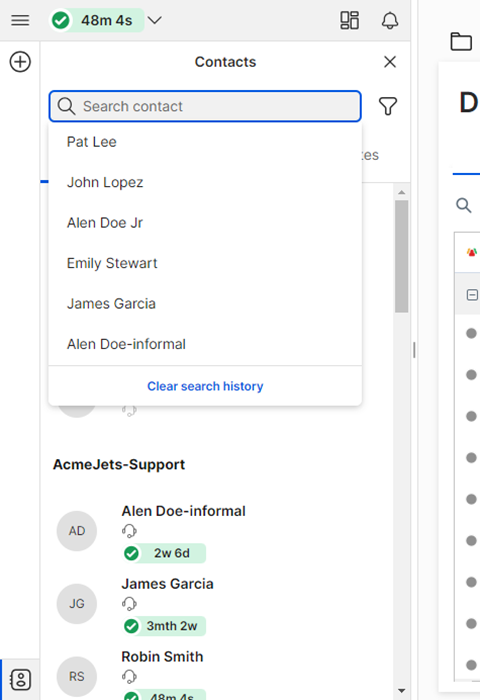Open the layout widgets icon
This screenshot has width=480, height=700.
(350, 21)
